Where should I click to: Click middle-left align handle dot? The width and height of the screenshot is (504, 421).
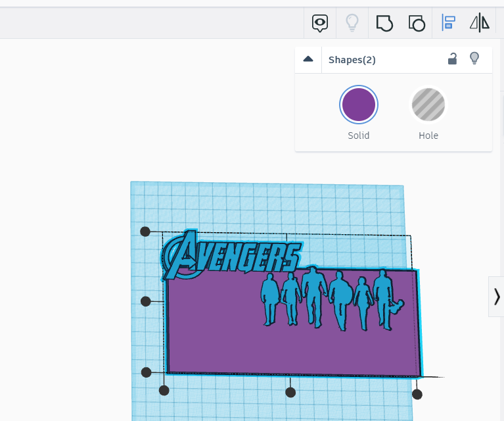pyautogui.click(x=146, y=301)
